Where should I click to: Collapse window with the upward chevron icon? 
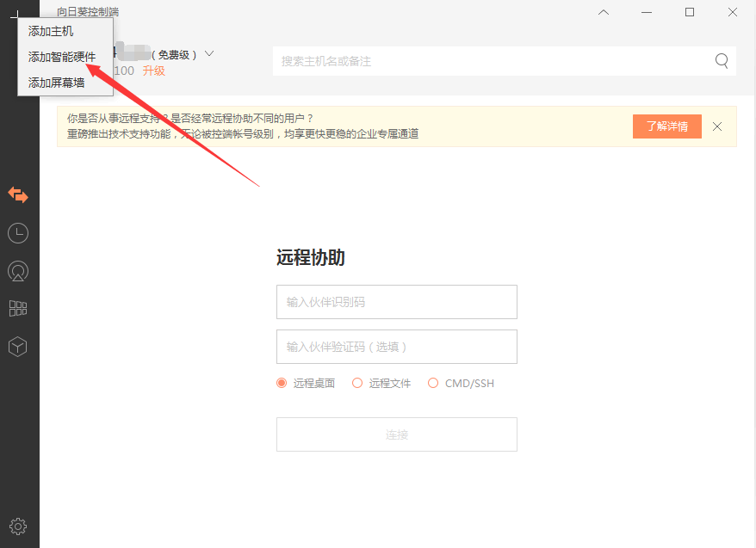coord(604,13)
